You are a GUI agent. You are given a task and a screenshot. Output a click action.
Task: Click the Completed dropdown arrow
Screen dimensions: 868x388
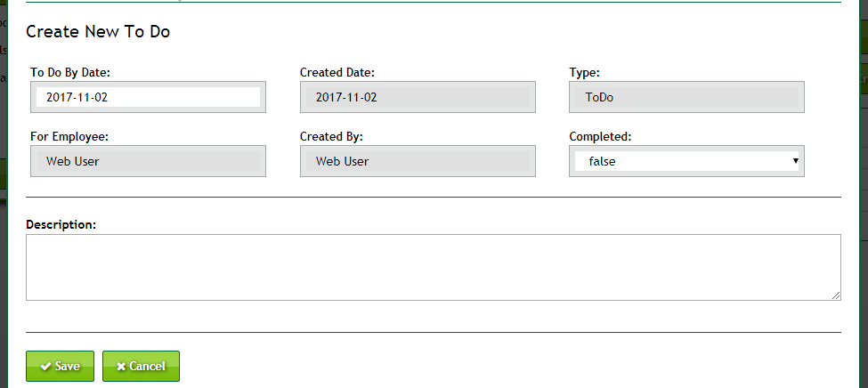(x=794, y=161)
